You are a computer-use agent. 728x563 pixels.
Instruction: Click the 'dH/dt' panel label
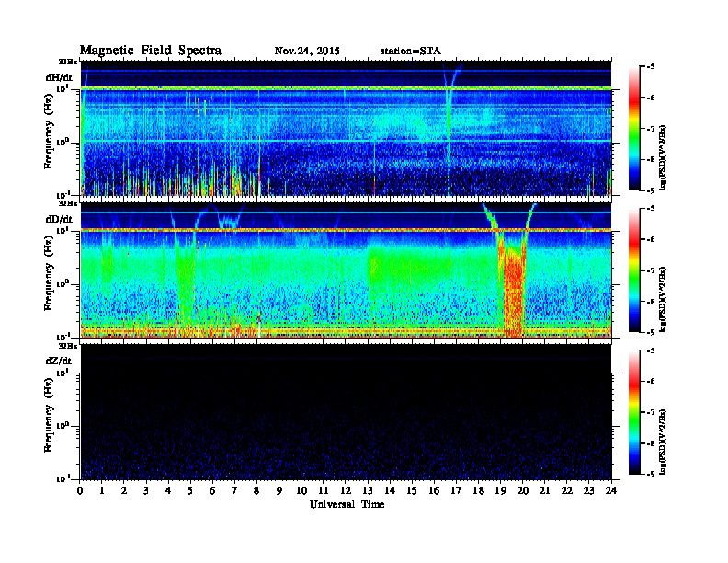pyautogui.click(x=59, y=77)
